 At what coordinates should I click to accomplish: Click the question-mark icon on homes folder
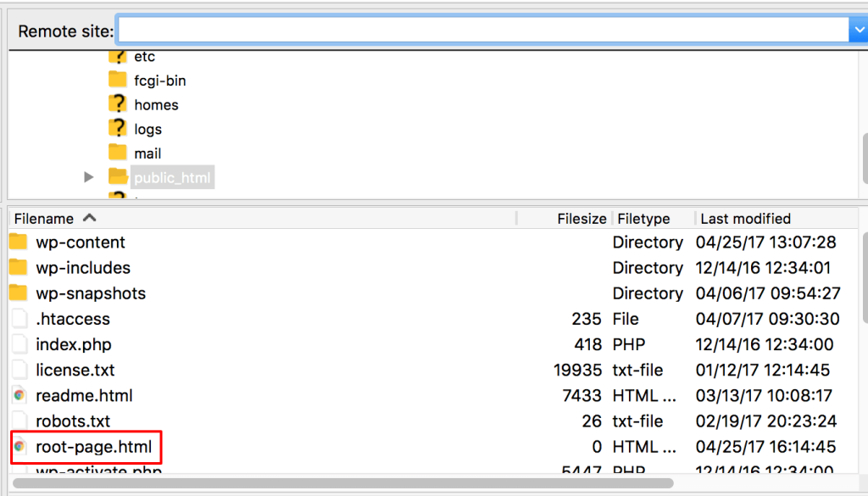[x=118, y=104]
